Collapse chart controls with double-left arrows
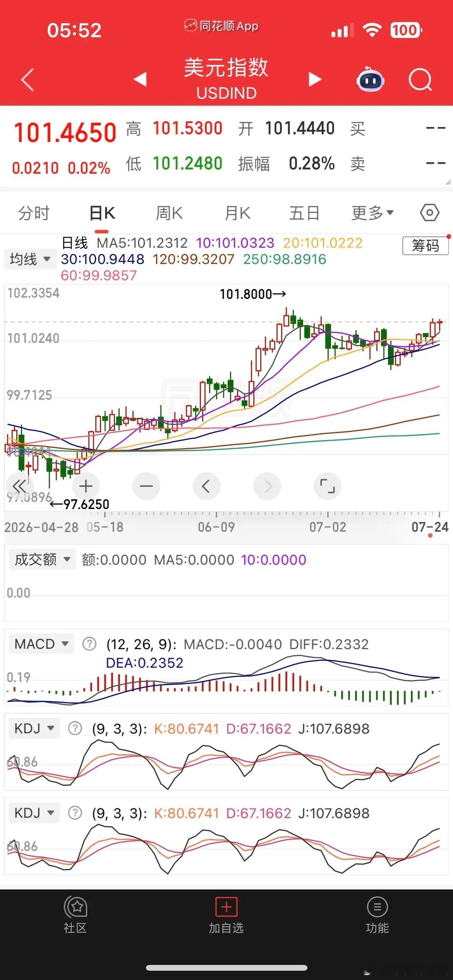 (x=19, y=486)
